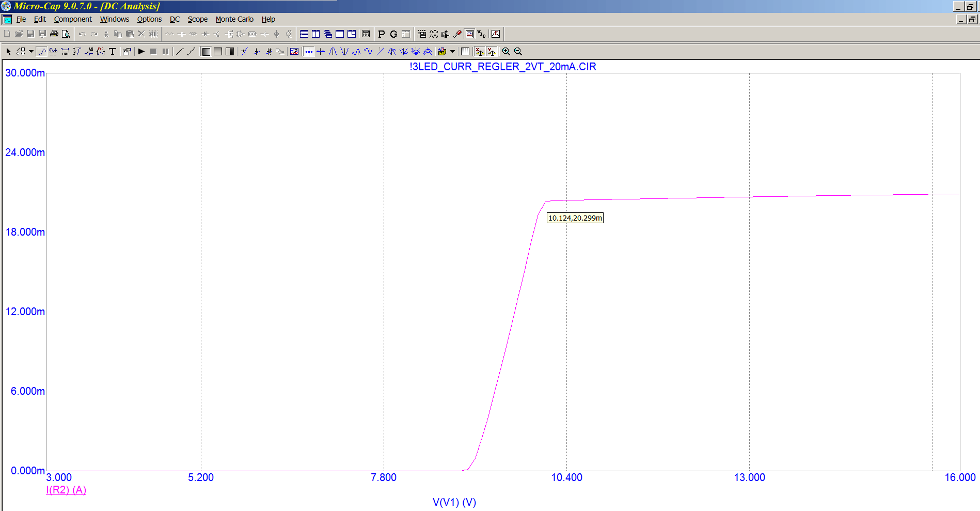Expand the dropdown arrow beside shapes tool

(x=31, y=52)
